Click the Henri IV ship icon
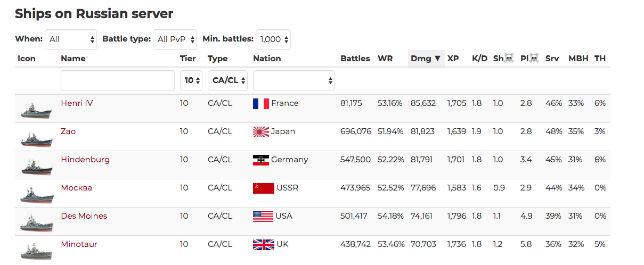644x265 pixels. tap(36, 110)
